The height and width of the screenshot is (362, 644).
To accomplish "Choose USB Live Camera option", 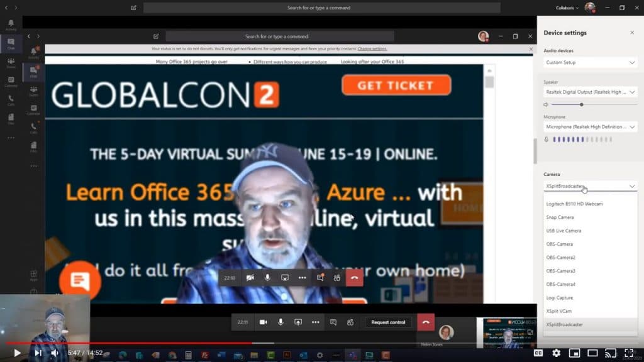I will click(590, 231).
